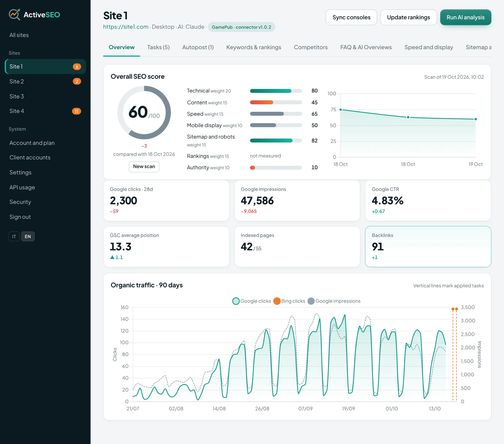Image resolution: width=504 pixels, height=444 pixels.
Task: Select Site 4 in sidebar
Action: (x=45, y=111)
